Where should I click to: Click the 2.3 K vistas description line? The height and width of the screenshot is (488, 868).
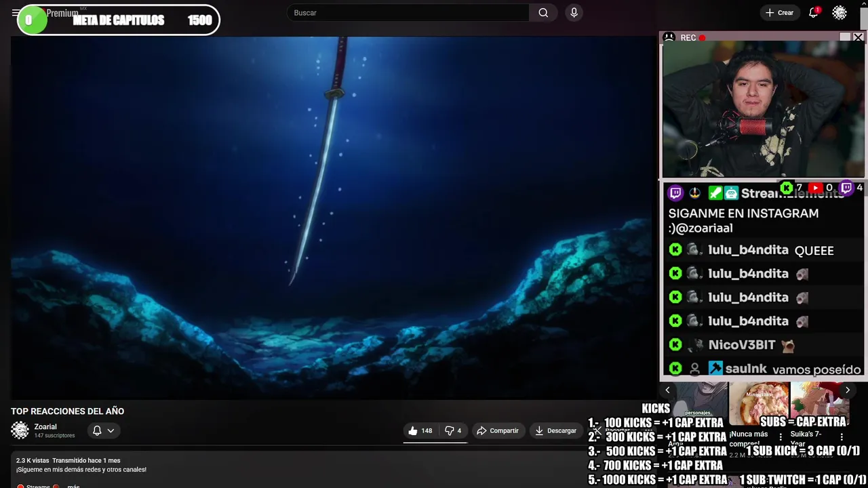[68, 461]
